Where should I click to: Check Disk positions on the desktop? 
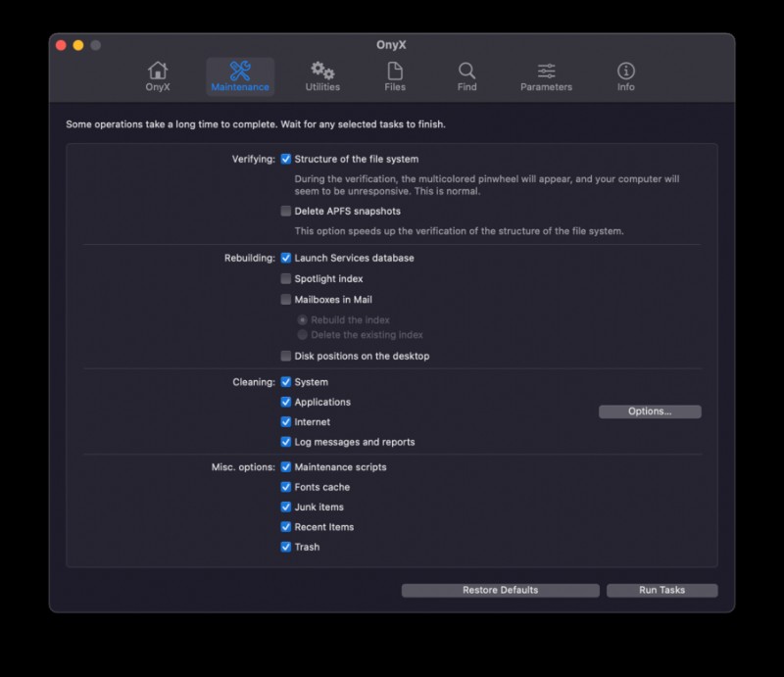tap(286, 356)
